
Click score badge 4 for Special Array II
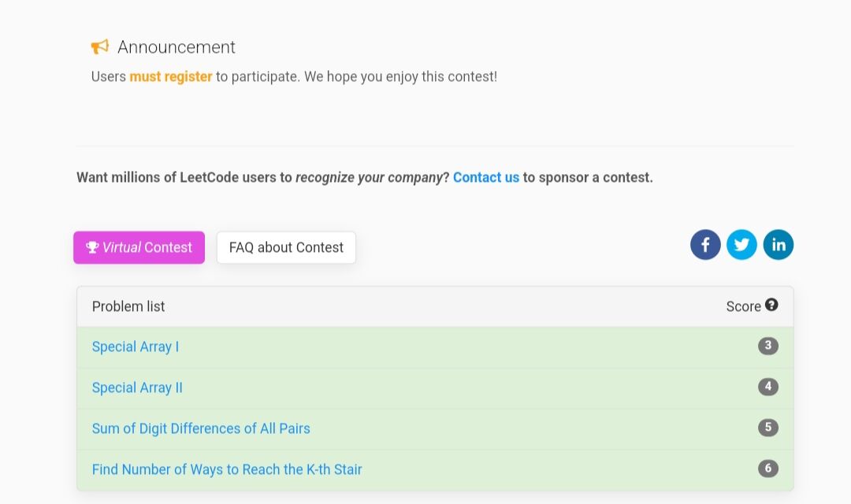pos(768,387)
